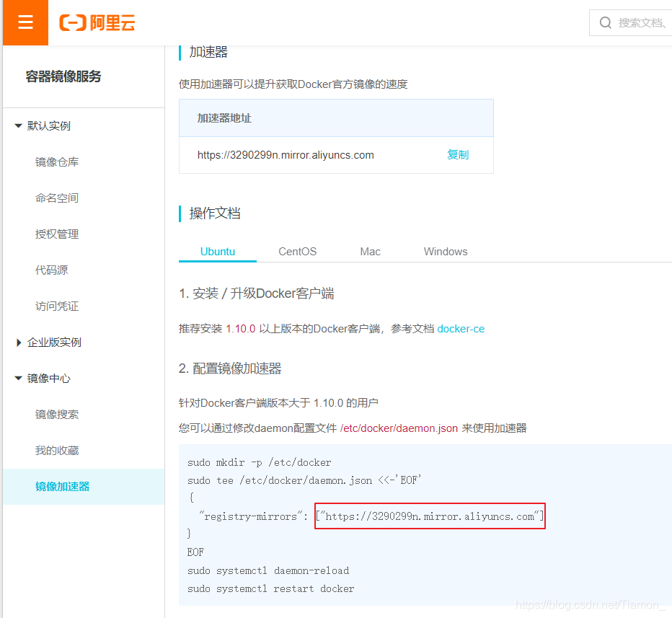Open the orange hamburger menu
Screen dimensions: 672x618
tap(25, 22)
